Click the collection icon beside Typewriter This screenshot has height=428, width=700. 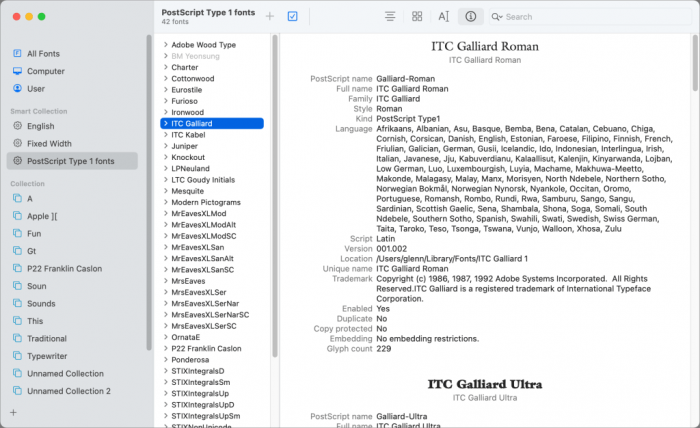click(17, 355)
